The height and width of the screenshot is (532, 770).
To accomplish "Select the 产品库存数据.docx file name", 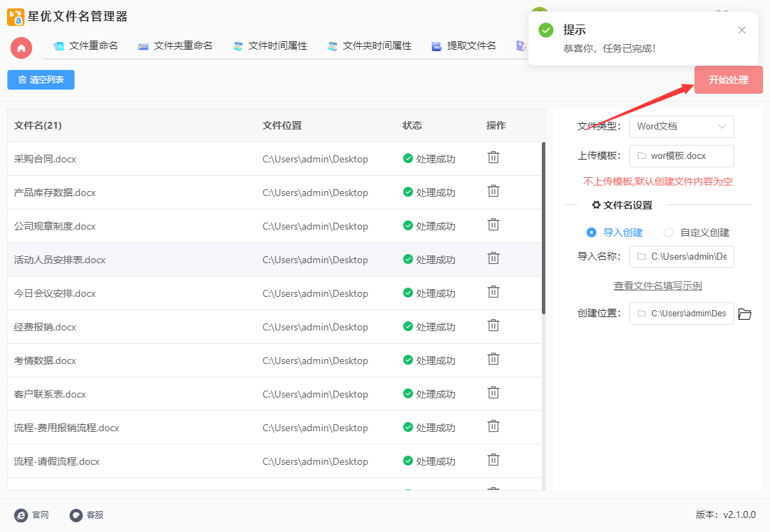I will (x=55, y=192).
